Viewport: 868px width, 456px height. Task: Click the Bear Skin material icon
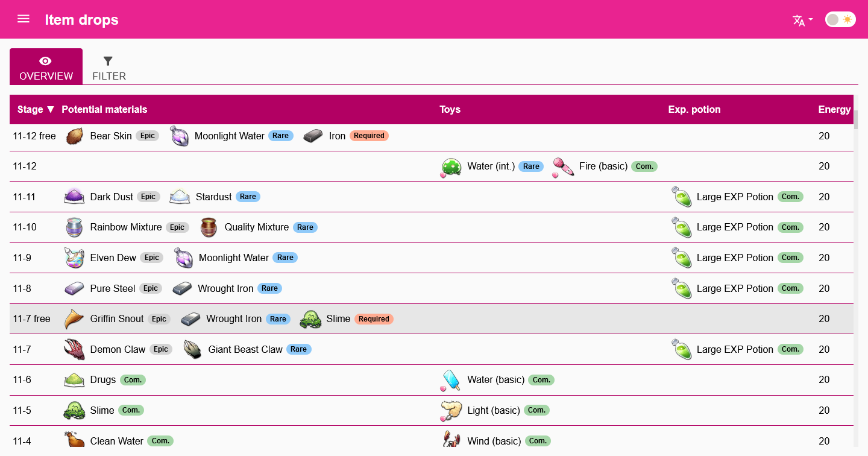[x=74, y=136]
